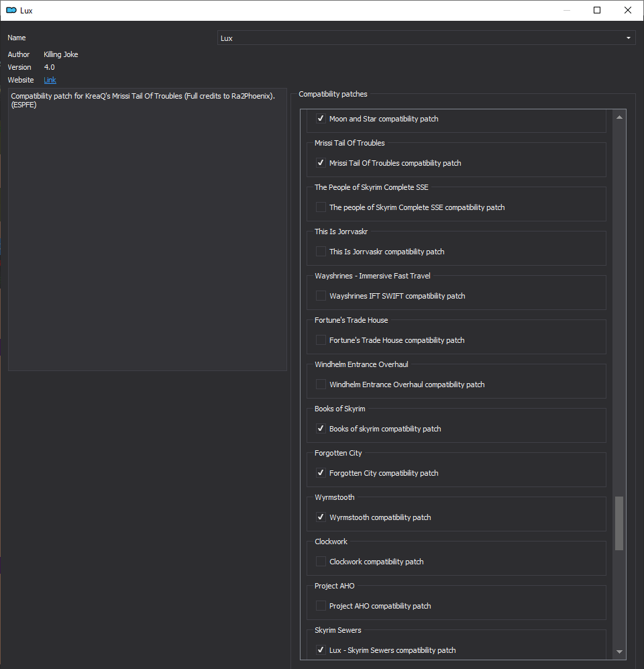Disable Lux - Skyrim Sewers compatibility patch
The width and height of the screenshot is (644, 669).
(x=321, y=650)
